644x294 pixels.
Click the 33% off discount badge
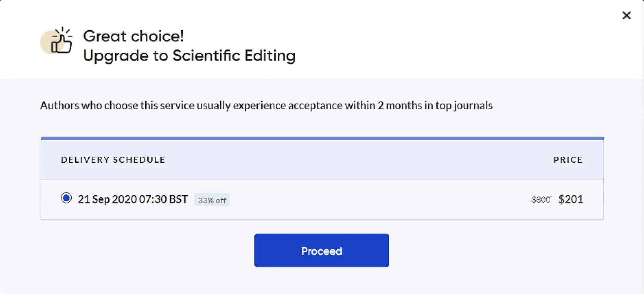(212, 200)
